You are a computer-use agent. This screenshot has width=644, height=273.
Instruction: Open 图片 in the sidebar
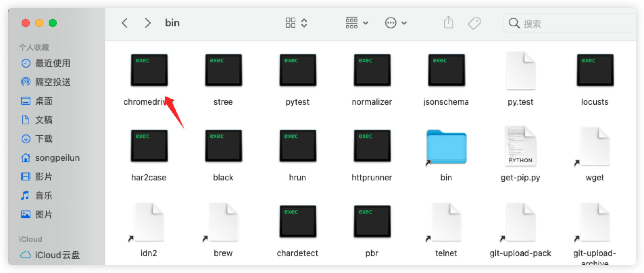(x=37, y=215)
